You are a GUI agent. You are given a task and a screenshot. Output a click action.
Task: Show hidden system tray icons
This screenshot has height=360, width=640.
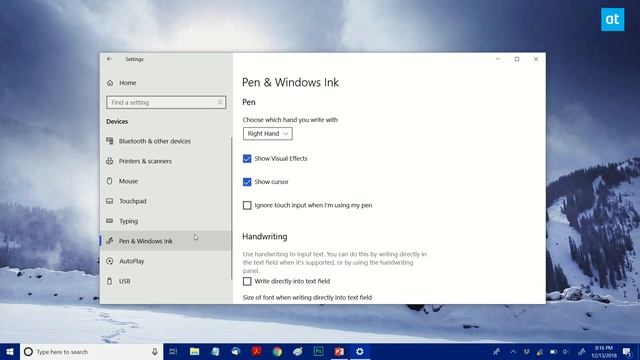coord(513,352)
